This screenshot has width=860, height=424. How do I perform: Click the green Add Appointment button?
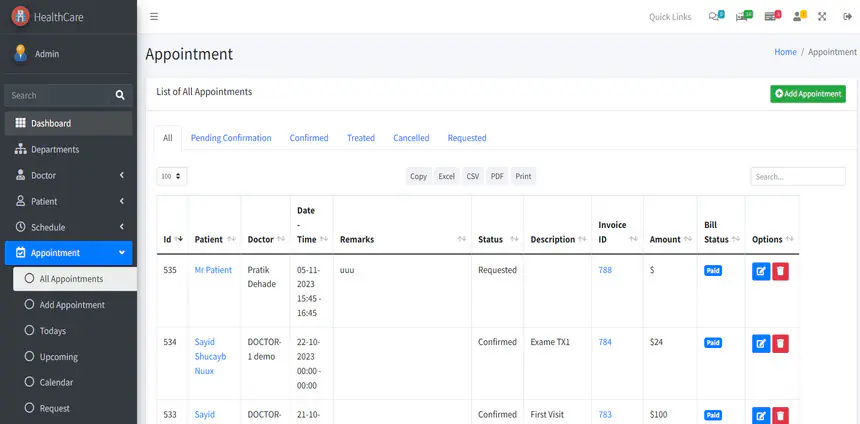pyautogui.click(x=808, y=94)
